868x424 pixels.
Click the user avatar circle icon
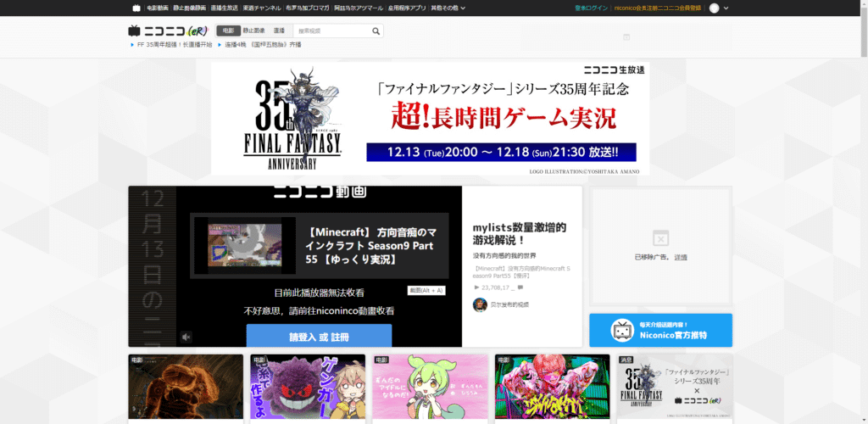click(x=714, y=8)
